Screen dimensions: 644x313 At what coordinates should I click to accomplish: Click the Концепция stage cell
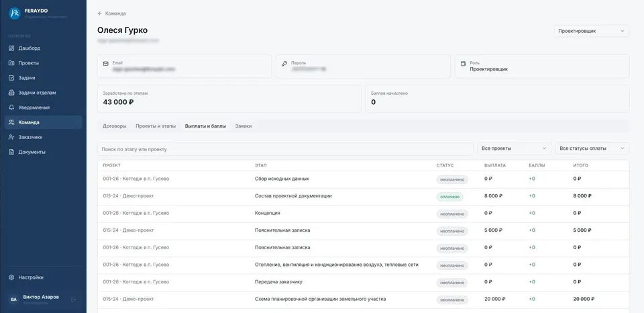tap(268, 213)
